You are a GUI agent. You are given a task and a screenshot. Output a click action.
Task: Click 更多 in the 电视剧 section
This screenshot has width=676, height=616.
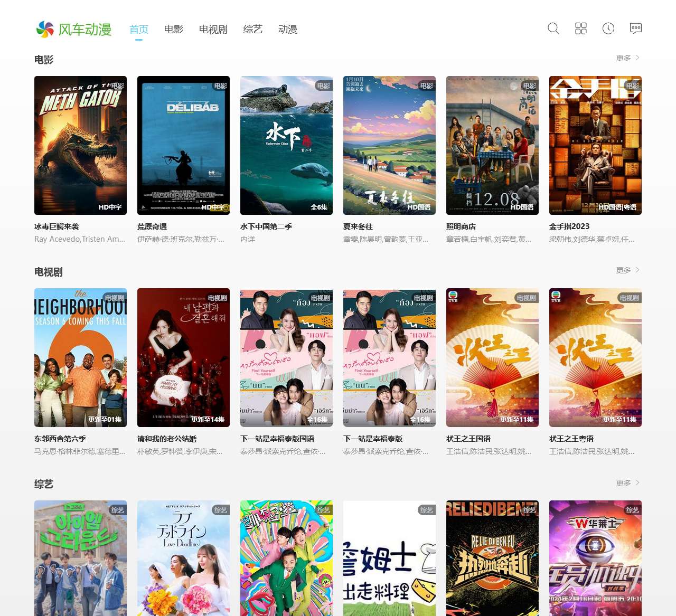click(628, 270)
